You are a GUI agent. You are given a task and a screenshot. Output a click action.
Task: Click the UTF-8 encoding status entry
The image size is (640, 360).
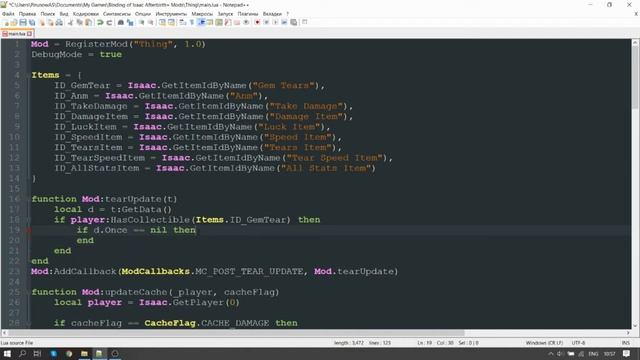point(578,343)
